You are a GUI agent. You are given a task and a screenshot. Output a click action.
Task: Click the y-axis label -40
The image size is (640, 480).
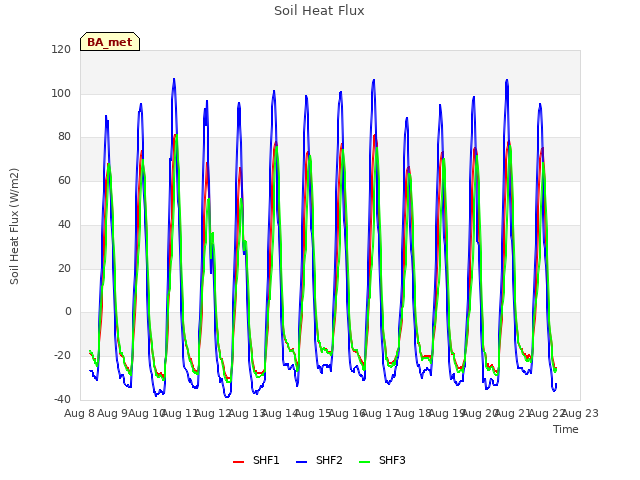[x=62, y=399]
